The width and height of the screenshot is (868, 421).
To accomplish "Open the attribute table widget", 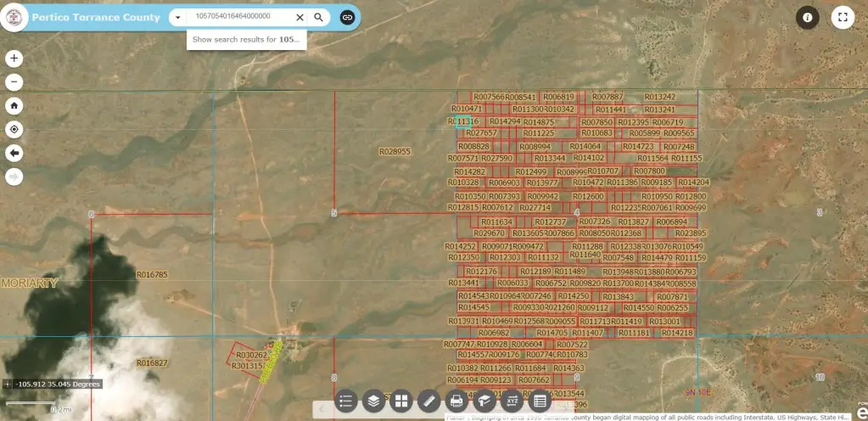I will pos(540,401).
